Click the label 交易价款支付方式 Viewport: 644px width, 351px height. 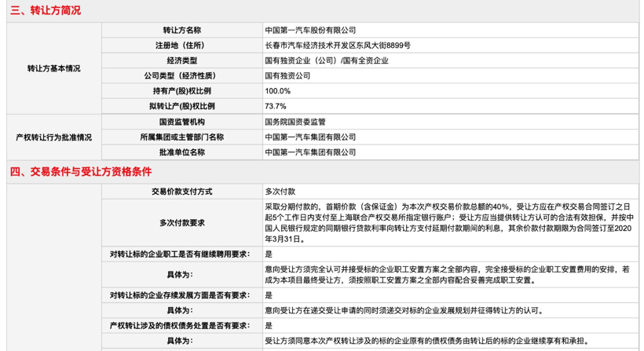pyautogui.click(x=182, y=192)
